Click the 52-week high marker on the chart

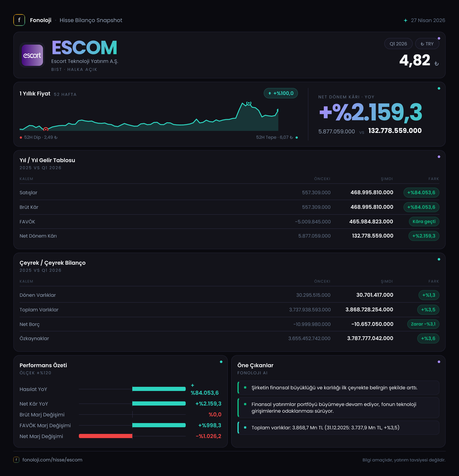(249, 103)
